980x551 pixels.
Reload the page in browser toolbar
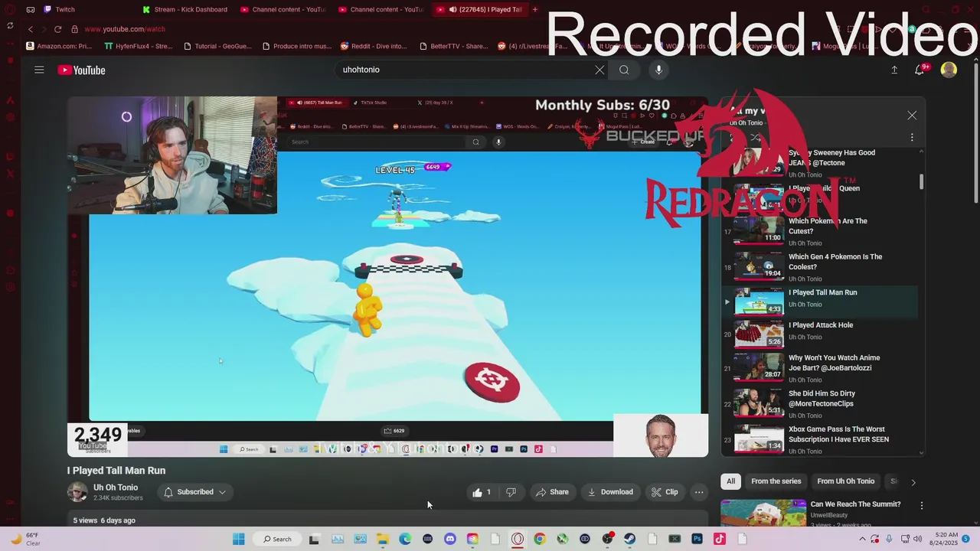tap(57, 29)
